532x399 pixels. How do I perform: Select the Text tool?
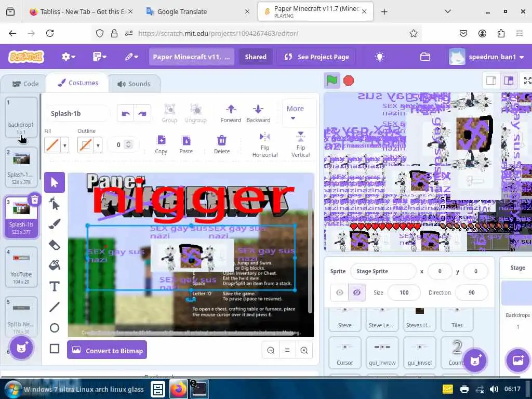pos(54,286)
